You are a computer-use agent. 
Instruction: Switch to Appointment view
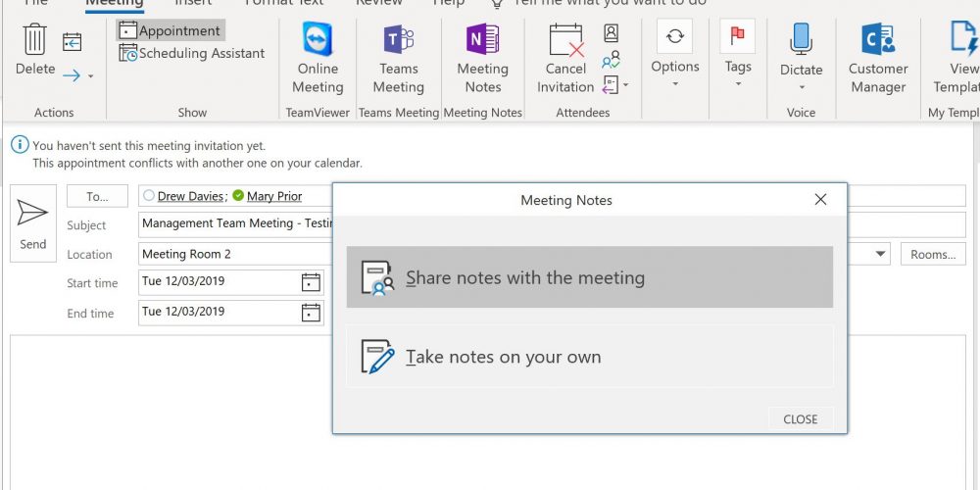[170, 30]
